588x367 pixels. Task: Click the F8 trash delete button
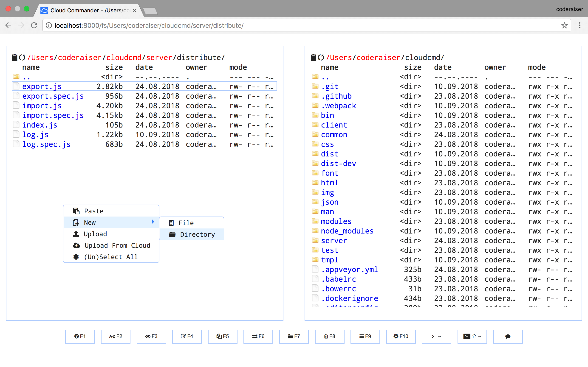coord(329,336)
